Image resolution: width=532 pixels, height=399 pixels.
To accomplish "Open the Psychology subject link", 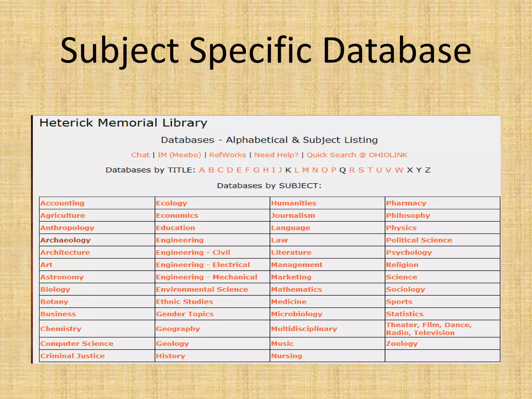I will click(x=409, y=252).
